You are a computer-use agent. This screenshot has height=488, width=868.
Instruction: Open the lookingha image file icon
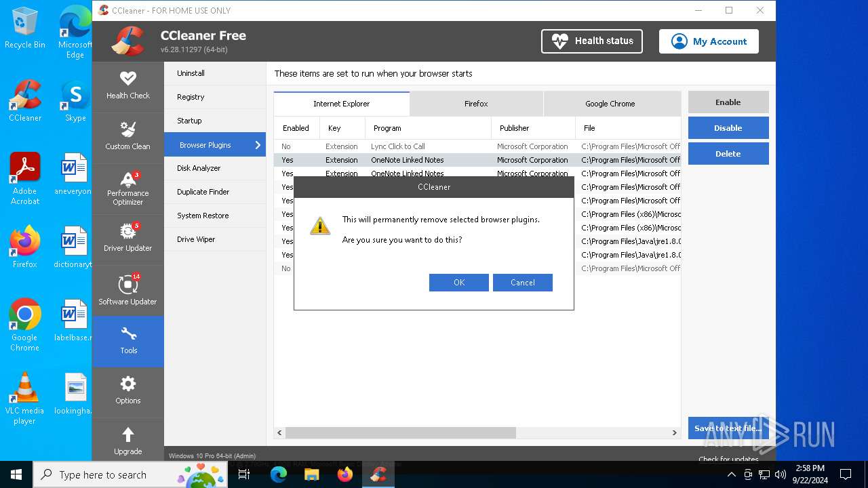75,393
